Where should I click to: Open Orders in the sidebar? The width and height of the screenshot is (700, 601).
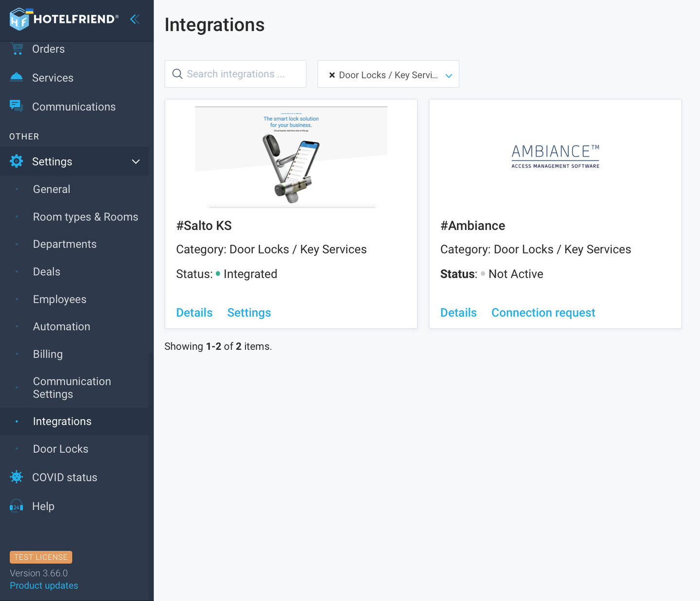click(48, 49)
